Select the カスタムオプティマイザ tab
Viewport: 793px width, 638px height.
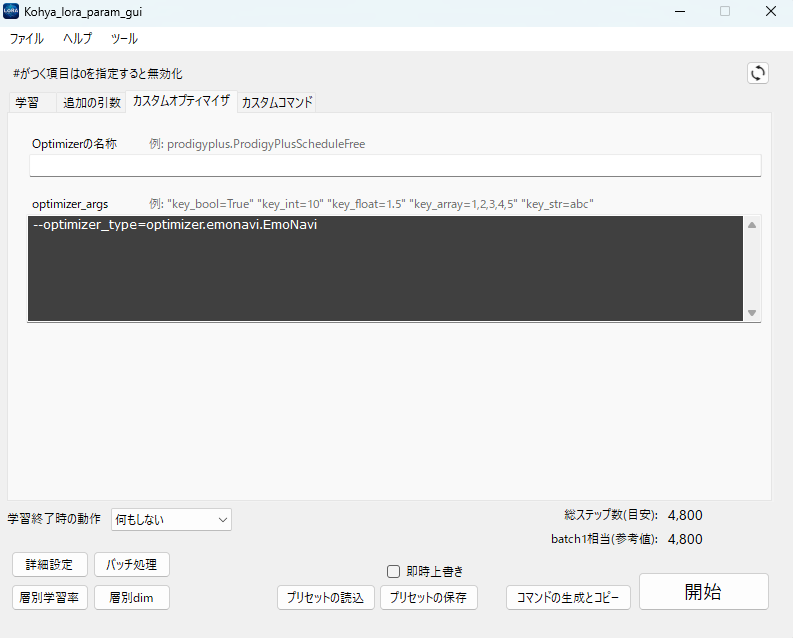tap(181, 101)
